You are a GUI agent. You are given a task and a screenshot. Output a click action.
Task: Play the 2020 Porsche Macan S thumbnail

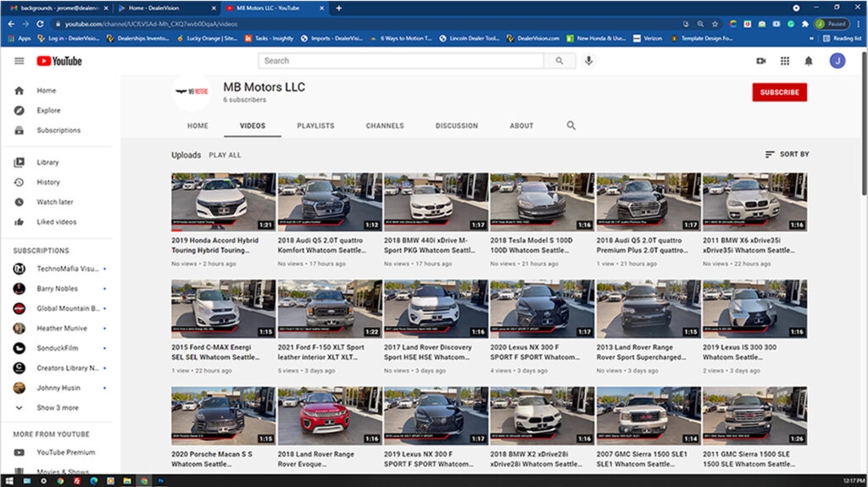pos(224,416)
